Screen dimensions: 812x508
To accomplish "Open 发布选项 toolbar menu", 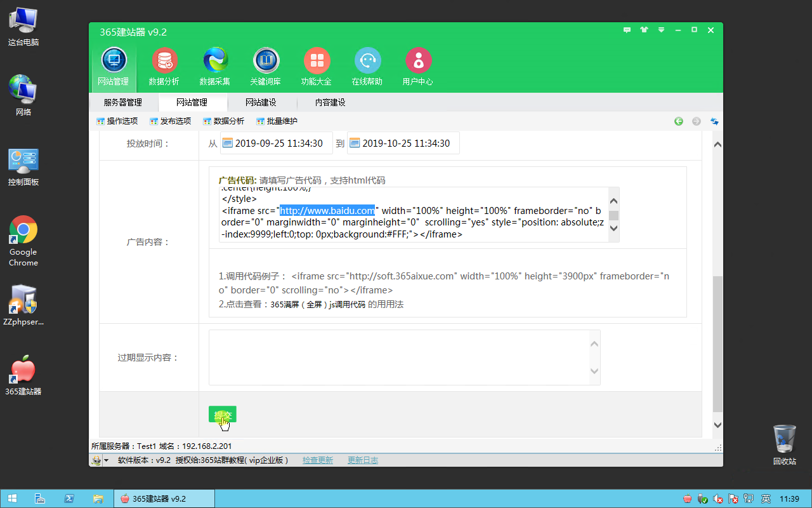I will 170,121.
